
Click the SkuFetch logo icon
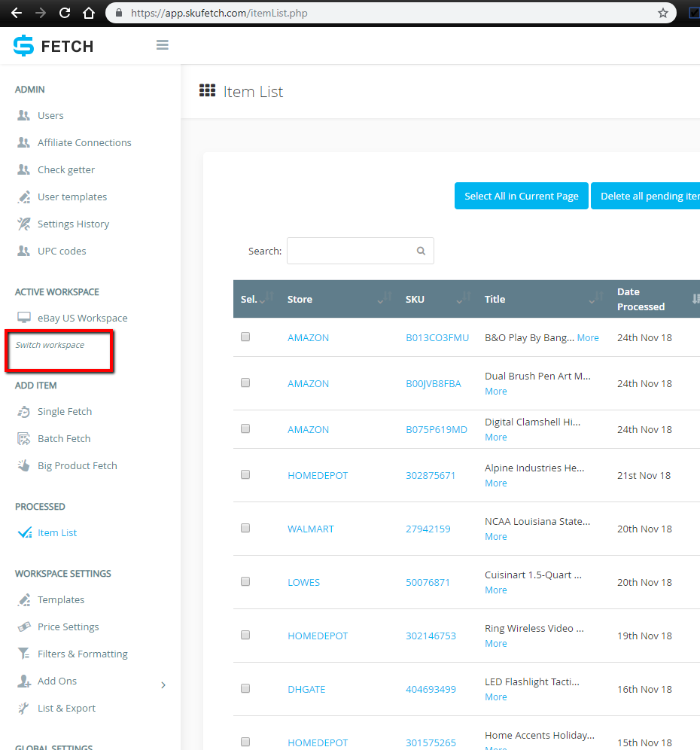23,46
